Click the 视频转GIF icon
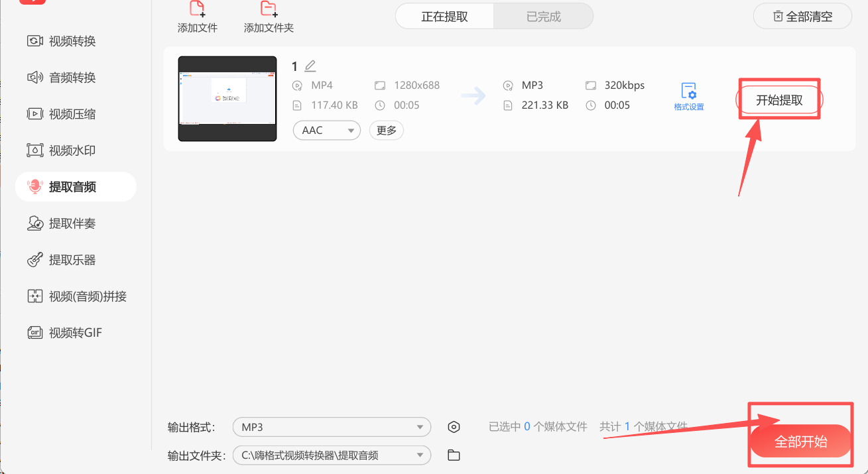Viewport: 868px width, 474px height. 35,333
